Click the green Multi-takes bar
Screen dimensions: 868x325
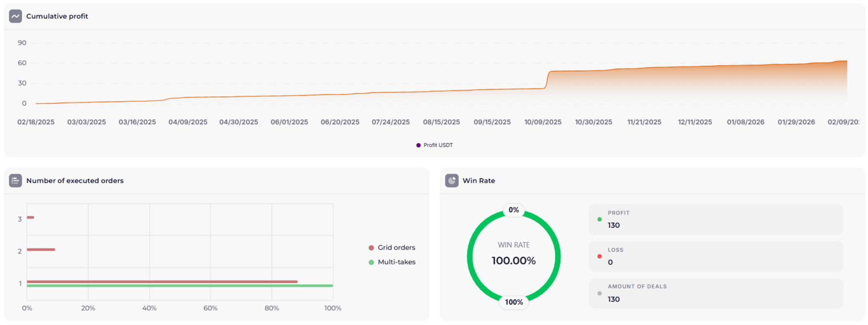click(x=180, y=286)
